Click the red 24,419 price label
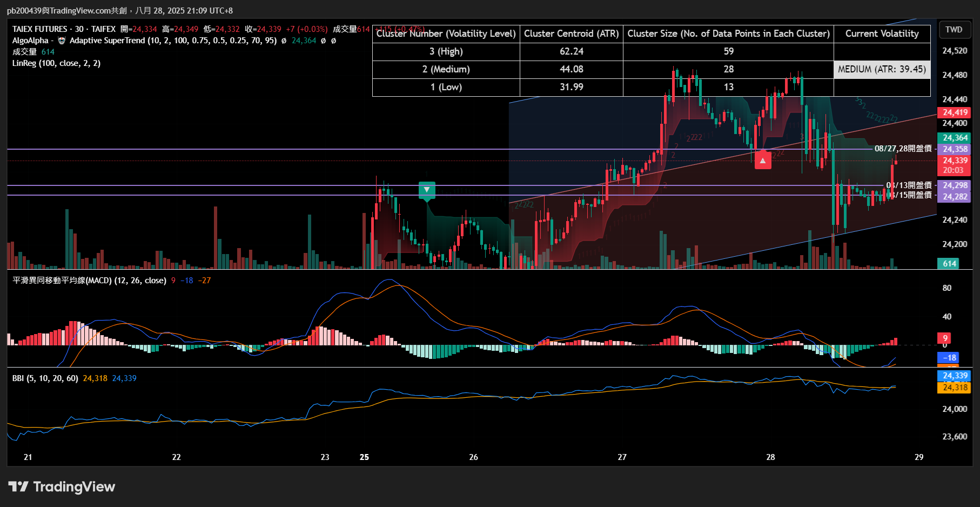This screenshot has height=507, width=980. pyautogui.click(x=954, y=113)
